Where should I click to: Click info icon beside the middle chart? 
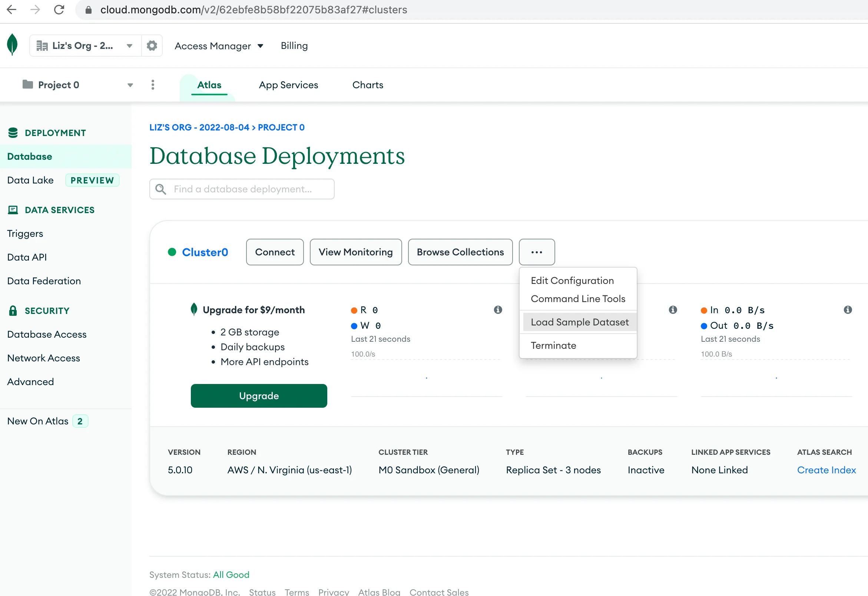click(x=673, y=309)
